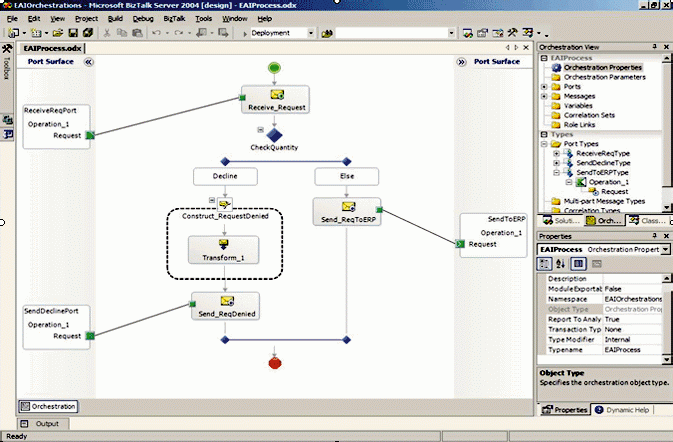Viewport: 673px width, 442px height.
Task: Collapse the left Port Surface chevron
Action: [x=88, y=61]
